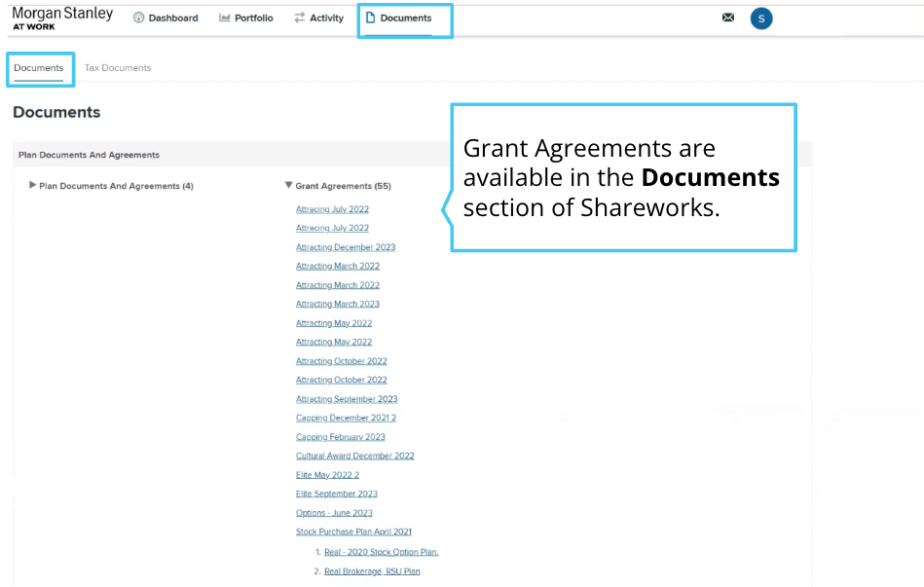Collapse the Grant Agreements (55) triangle
Image resolution: width=924 pixels, height=587 pixels.
coord(288,185)
